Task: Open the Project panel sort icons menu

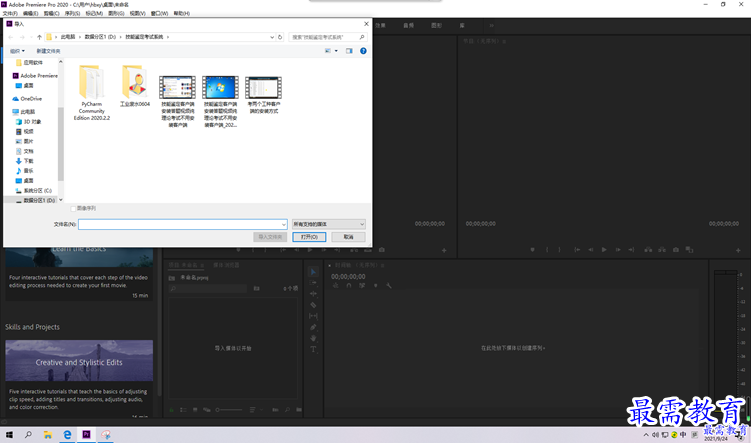Action: [252, 409]
